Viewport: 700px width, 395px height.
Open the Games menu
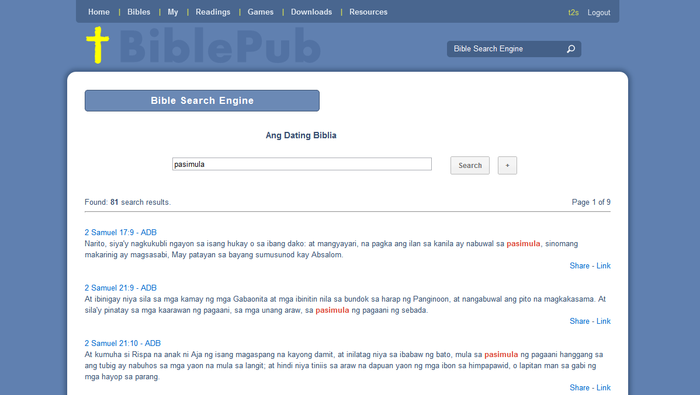click(x=261, y=12)
